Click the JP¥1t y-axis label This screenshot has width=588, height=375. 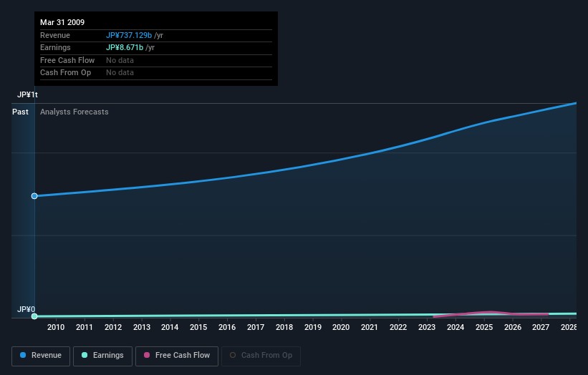pos(28,95)
